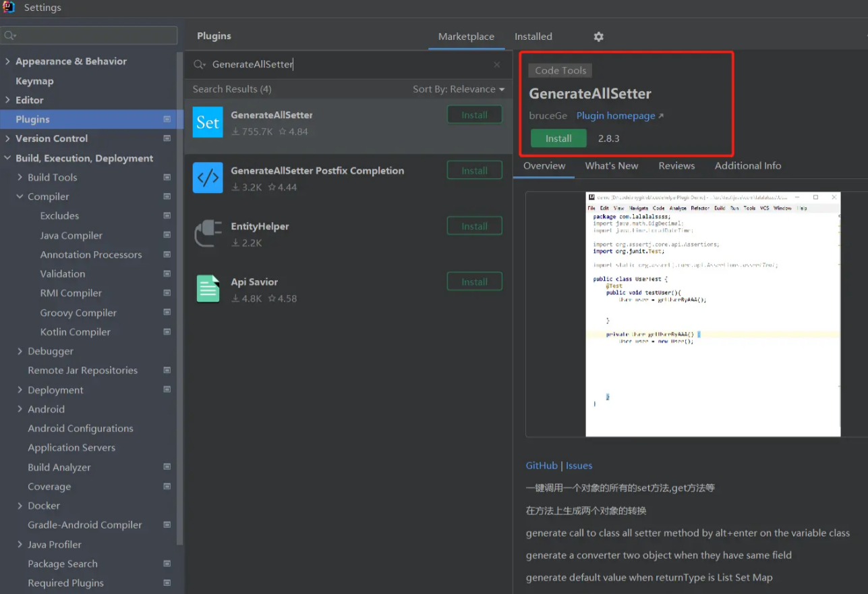Screen dimensions: 868x594
Task: Switch to the Installed tab
Action: 533,36
